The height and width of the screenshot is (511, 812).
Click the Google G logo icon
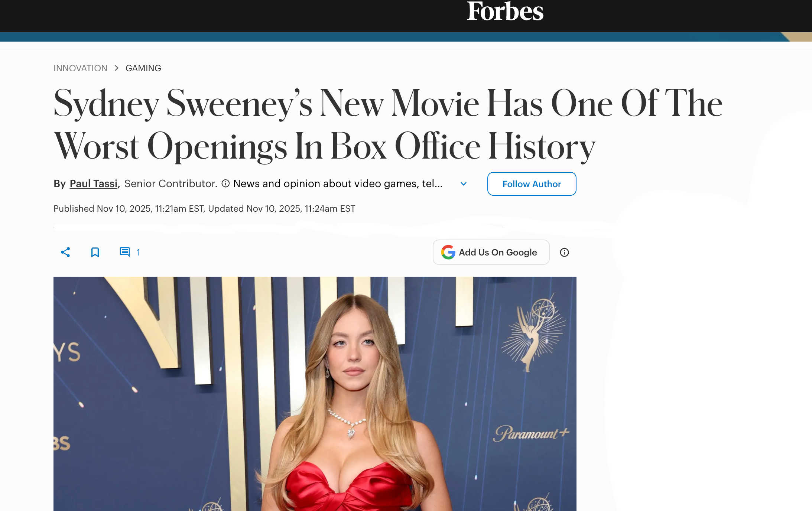(448, 252)
